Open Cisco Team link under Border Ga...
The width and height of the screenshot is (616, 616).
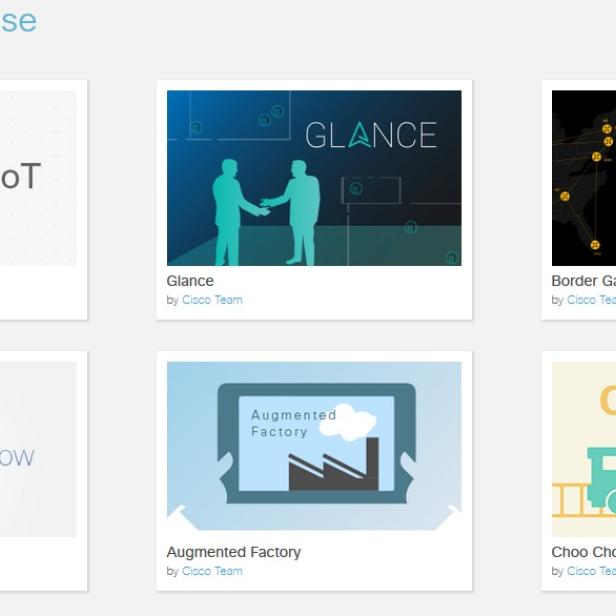[x=591, y=300]
